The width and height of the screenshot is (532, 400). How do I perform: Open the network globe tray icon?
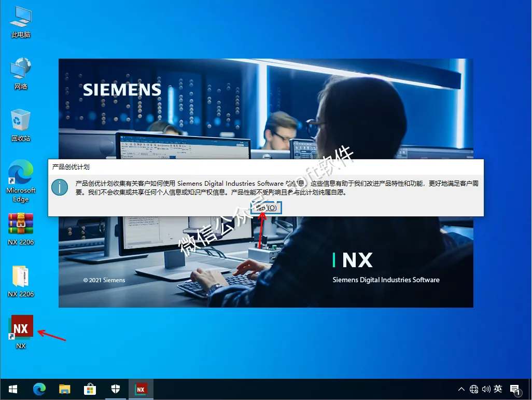(x=474, y=389)
